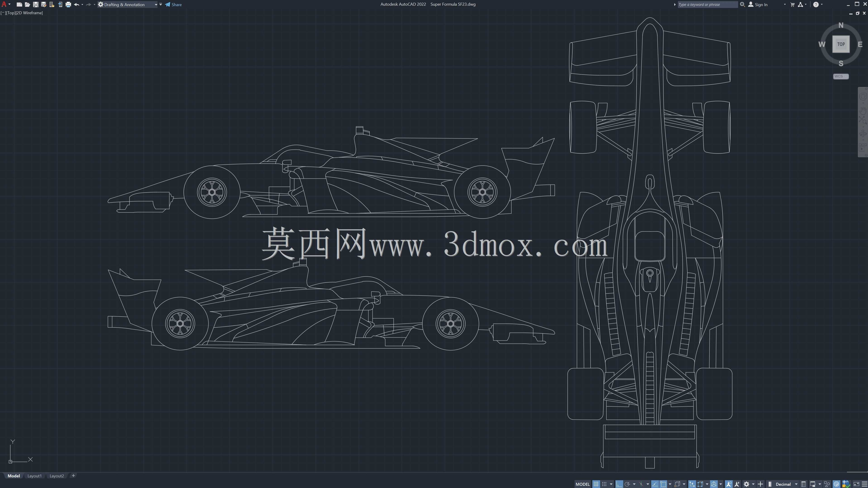
Task: Click Save to Web & Mobile icon
Action: [x=60, y=4]
